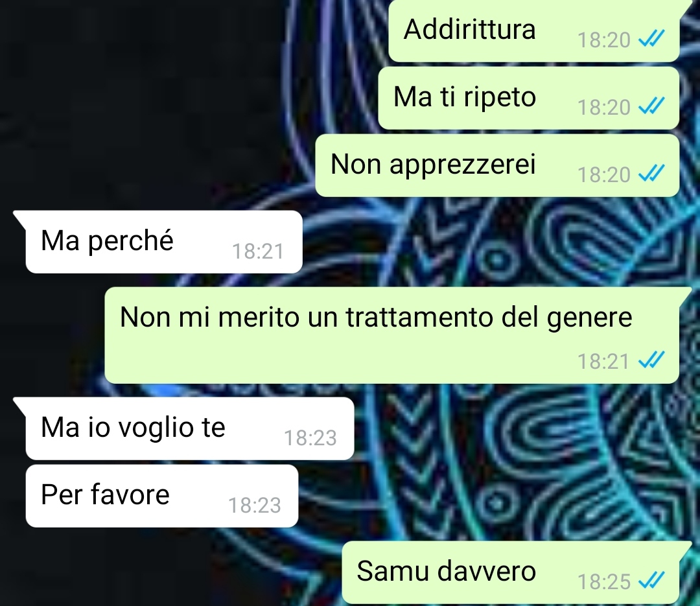Viewport: 700px width, 606px height.
Task: Tap the read ticks on 'Non mi merito un trattamento'
Action: [652, 360]
